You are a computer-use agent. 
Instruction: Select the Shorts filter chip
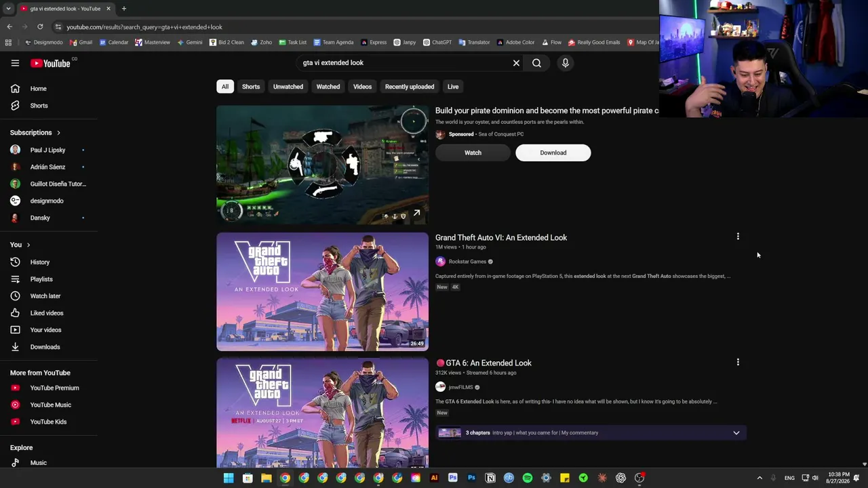[251, 87]
